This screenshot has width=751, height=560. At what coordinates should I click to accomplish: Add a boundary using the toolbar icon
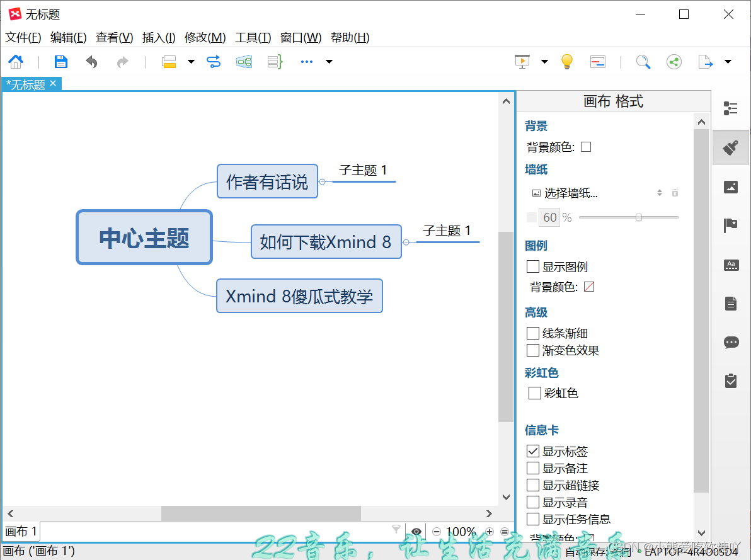click(x=244, y=62)
